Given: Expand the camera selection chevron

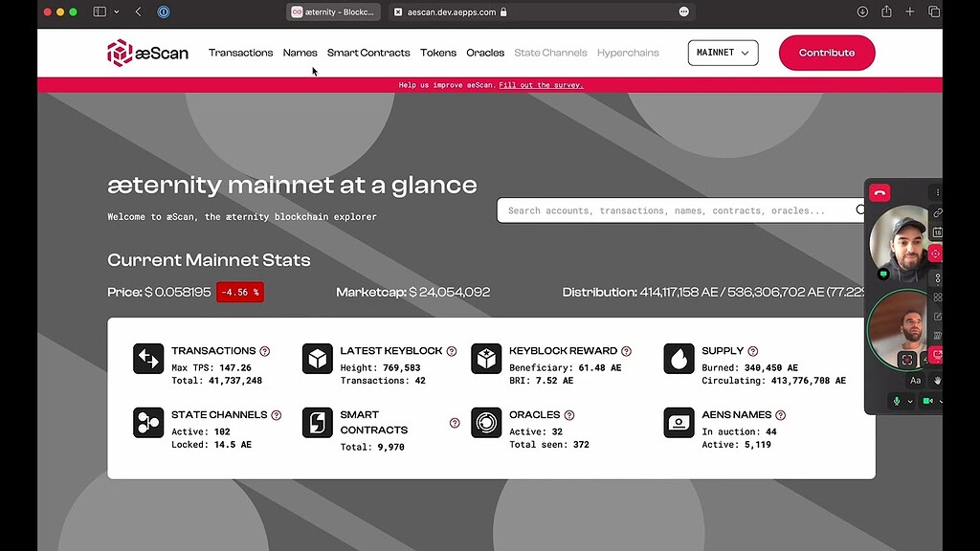Looking at the screenshot, I should (x=941, y=402).
